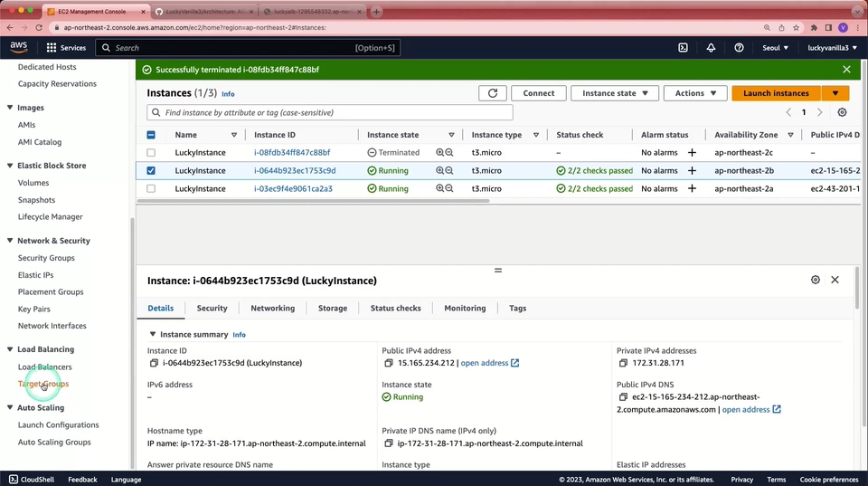Copy the public IPv4 DNS
Viewport: 868px width, 486px height.
623,396
